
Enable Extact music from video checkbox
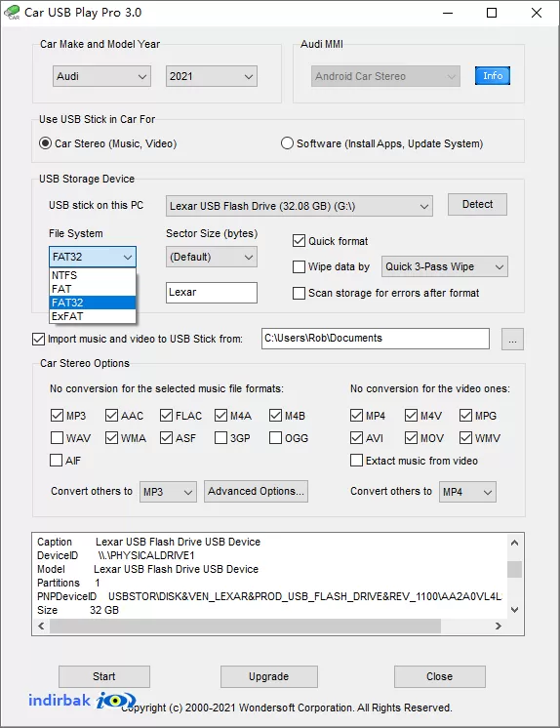click(x=356, y=460)
